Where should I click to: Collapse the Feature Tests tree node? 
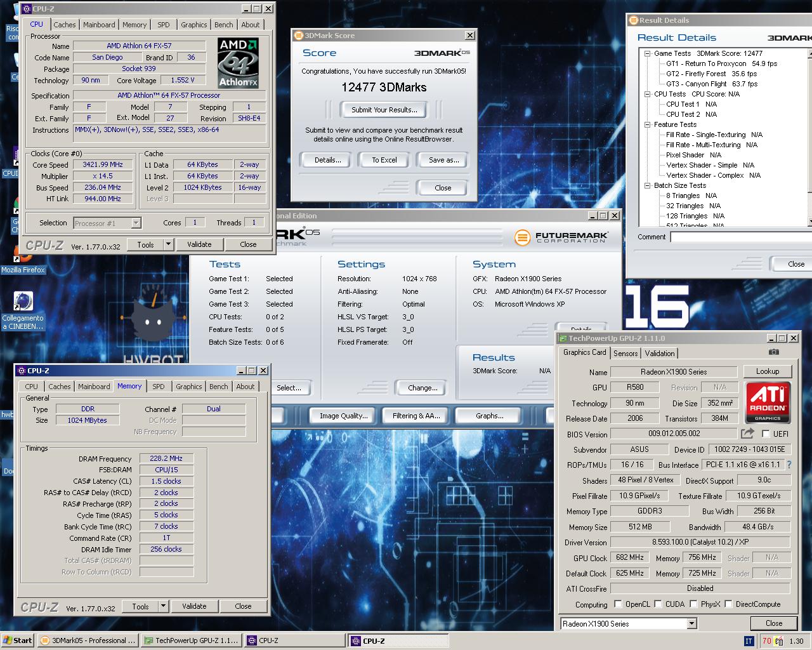click(x=647, y=124)
